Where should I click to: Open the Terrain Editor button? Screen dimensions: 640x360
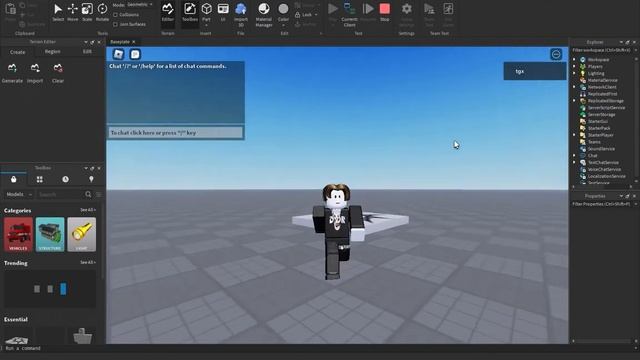(168, 12)
